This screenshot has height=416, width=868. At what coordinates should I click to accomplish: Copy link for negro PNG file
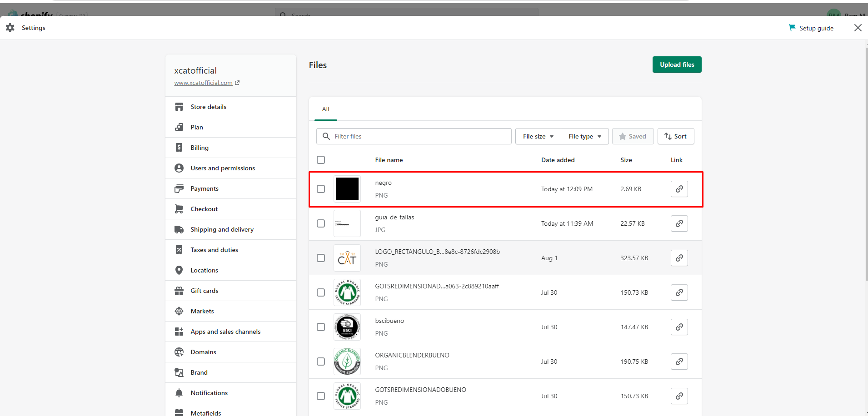(679, 189)
